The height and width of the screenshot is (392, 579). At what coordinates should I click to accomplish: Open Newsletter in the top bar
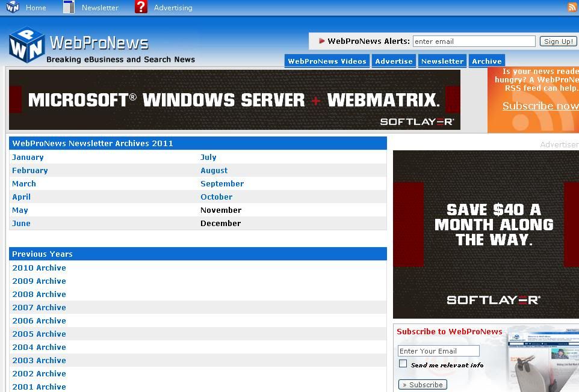100,7
